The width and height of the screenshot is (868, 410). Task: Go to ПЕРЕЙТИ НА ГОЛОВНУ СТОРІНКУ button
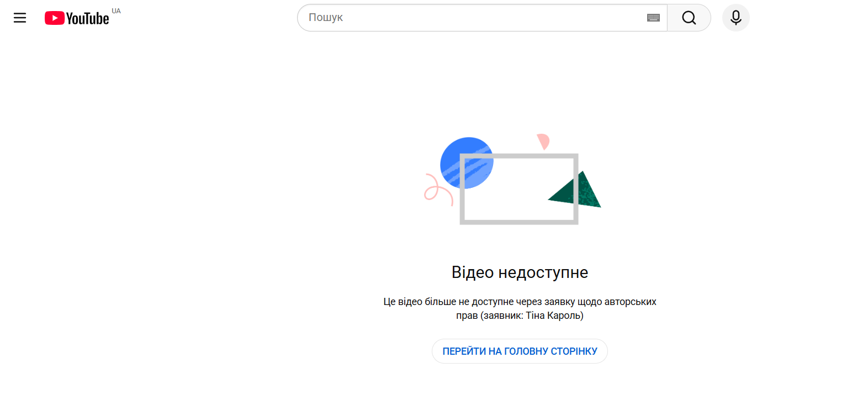(520, 351)
